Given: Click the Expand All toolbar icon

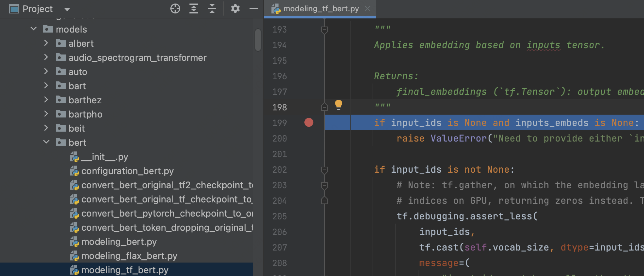Looking at the screenshot, I should (193, 8).
